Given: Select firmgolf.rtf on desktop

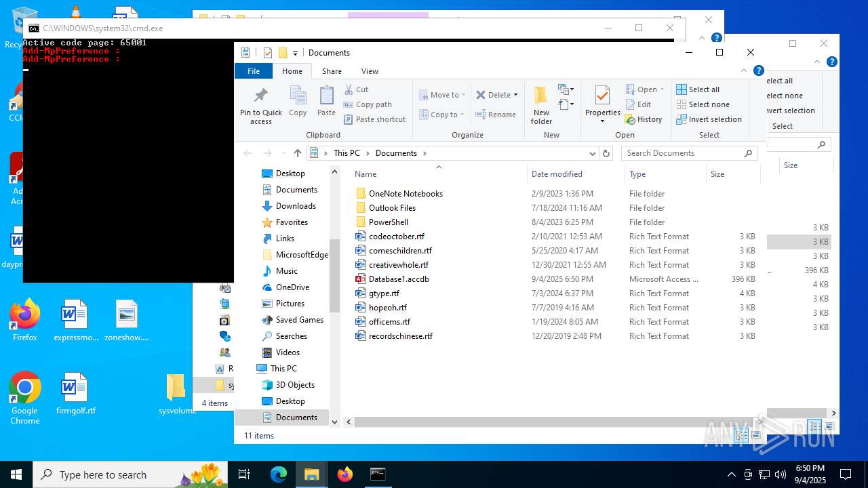Looking at the screenshot, I should click(75, 394).
